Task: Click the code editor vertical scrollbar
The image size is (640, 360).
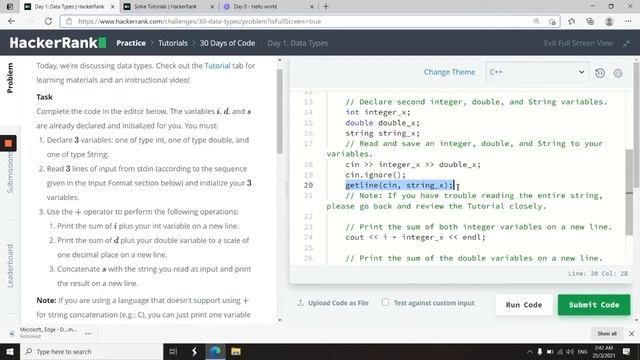Action: click(x=629, y=192)
